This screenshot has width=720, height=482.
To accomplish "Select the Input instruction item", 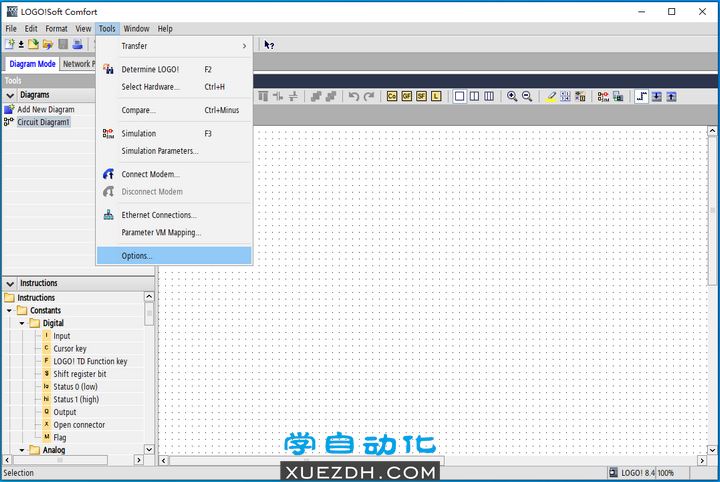I will pos(62,336).
